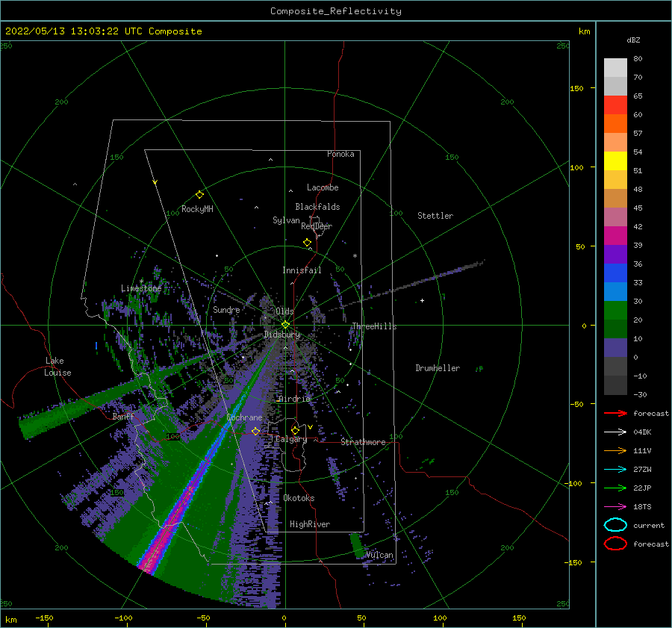This screenshot has height=628, width=672.
Task: Click the Lake Louise label
Action: [x=57, y=367]
